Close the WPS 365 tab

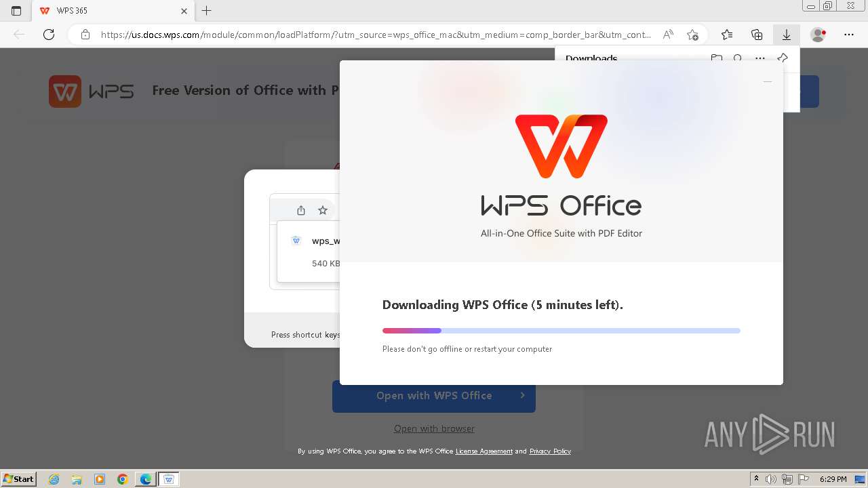click(184, 11)
